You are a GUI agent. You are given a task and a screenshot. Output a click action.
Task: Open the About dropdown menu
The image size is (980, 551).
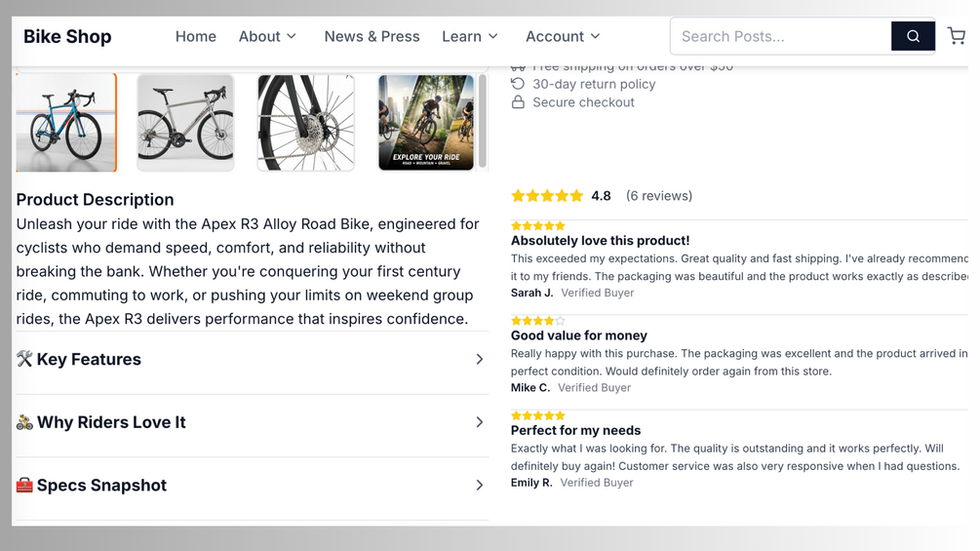[x=267, y=36]
